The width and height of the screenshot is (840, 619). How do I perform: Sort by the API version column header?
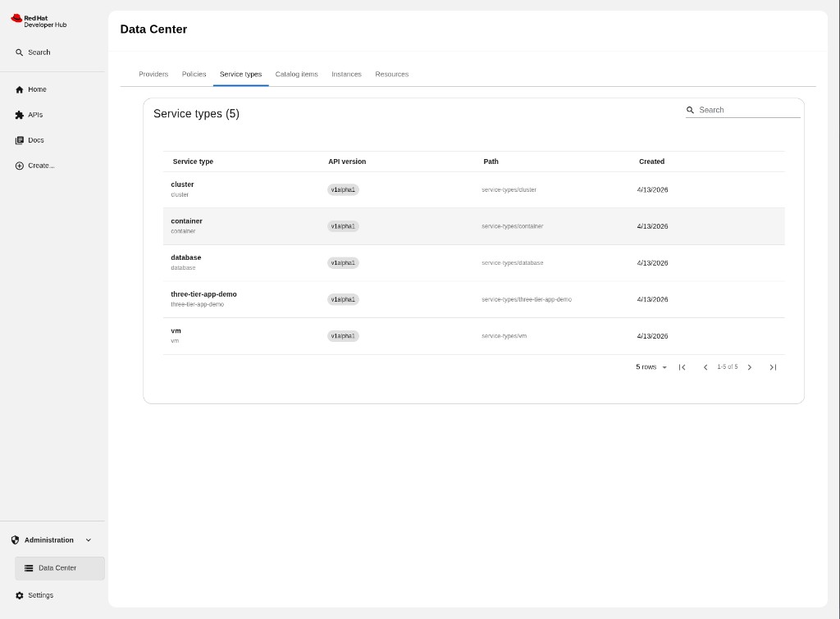[x=347, y=162]
